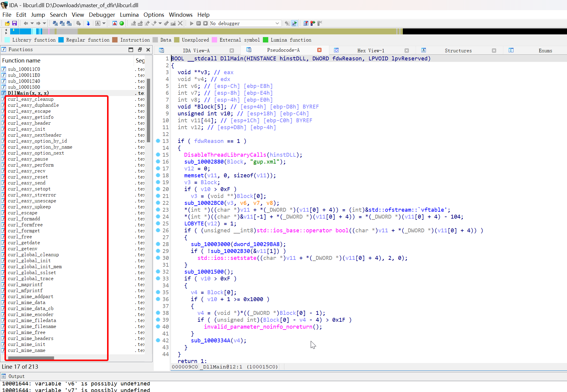Click the blue down arrow toolbar icon
Screen dimensions: 567x392
[x=88, y=23]
